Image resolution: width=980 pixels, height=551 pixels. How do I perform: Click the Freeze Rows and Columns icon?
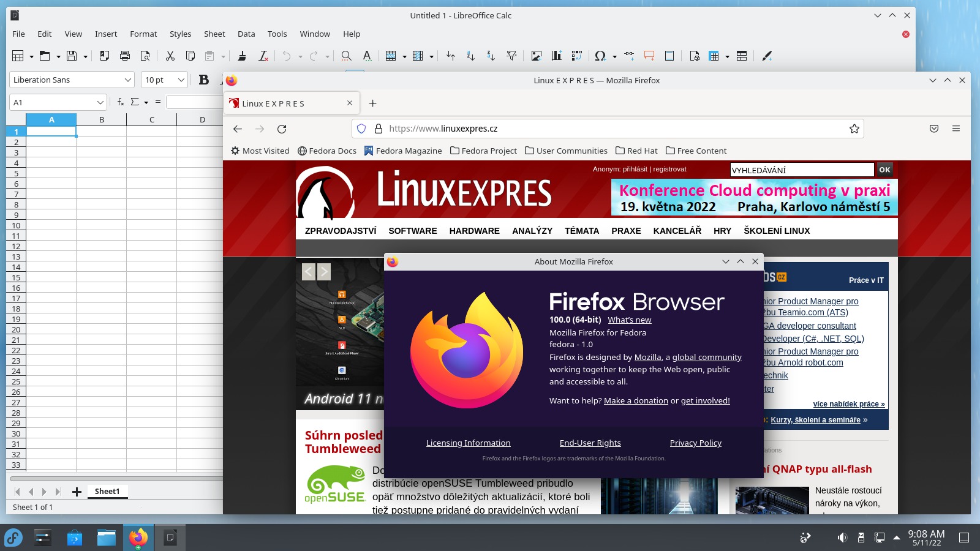tap(714, 56)
